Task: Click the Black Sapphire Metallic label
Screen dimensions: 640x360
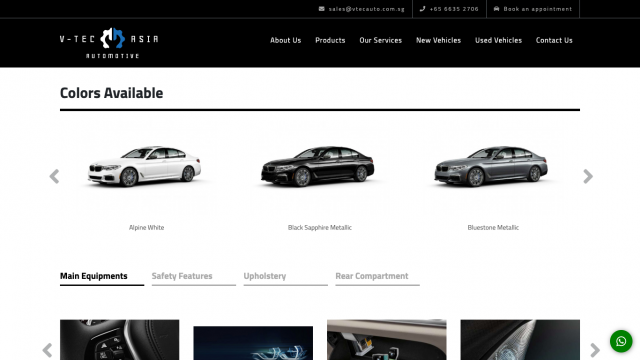Action: point(320,227)
